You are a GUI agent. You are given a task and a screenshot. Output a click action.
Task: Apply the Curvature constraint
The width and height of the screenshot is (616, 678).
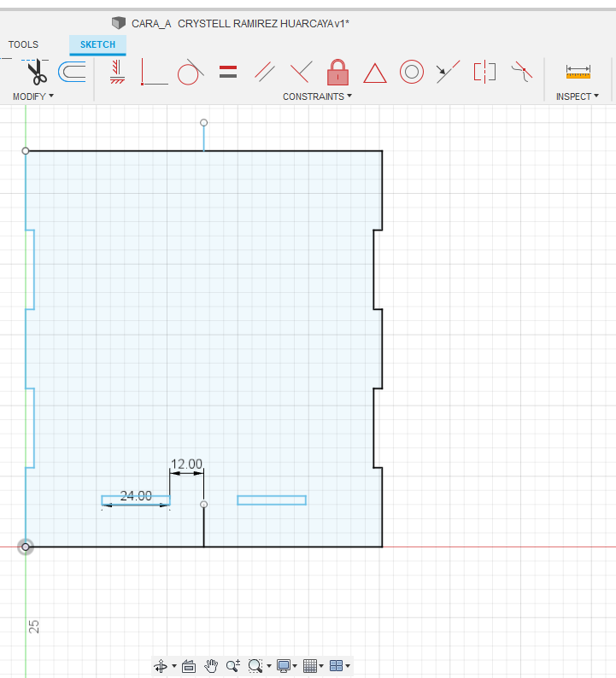(522, 72)
